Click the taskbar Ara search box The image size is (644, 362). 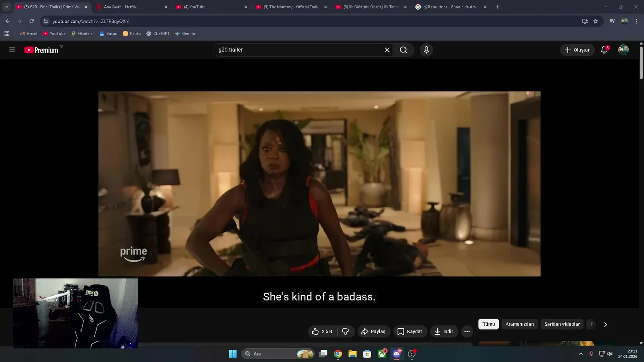point(278,354)
